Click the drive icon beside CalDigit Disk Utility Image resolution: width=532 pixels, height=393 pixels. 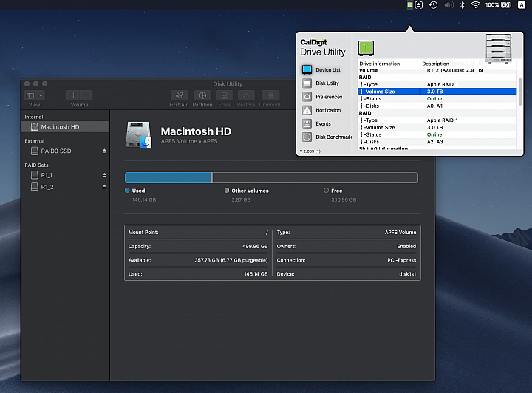pyautogui.click(x=307, y=83)
